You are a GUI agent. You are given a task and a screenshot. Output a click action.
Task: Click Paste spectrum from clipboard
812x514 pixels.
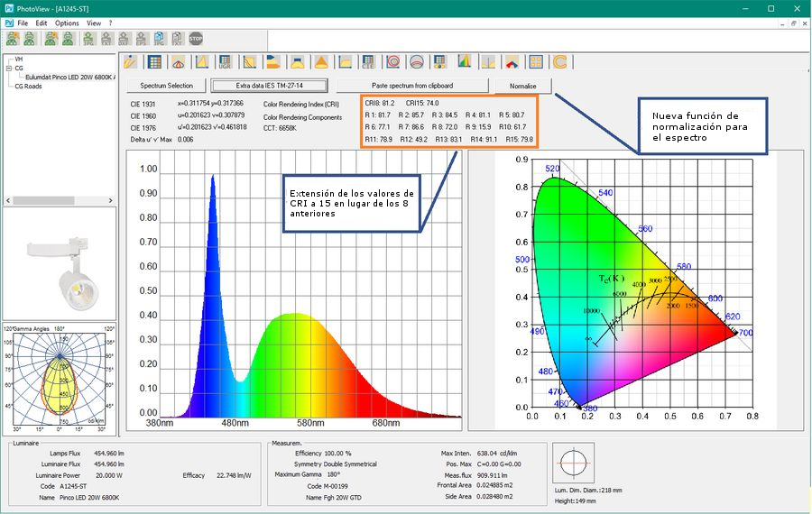tap(411, 86)
